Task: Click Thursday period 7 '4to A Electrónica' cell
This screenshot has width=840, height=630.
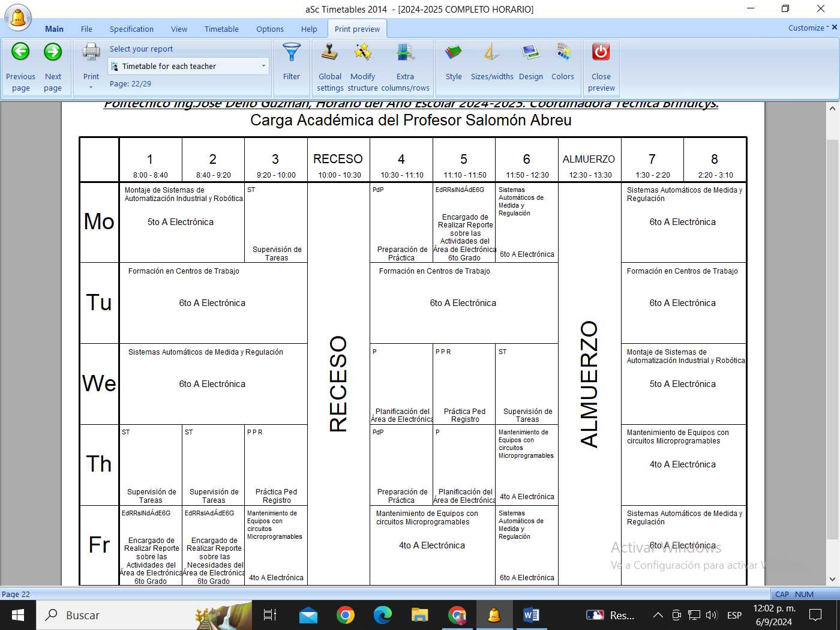Action: (x=683, y=464)
